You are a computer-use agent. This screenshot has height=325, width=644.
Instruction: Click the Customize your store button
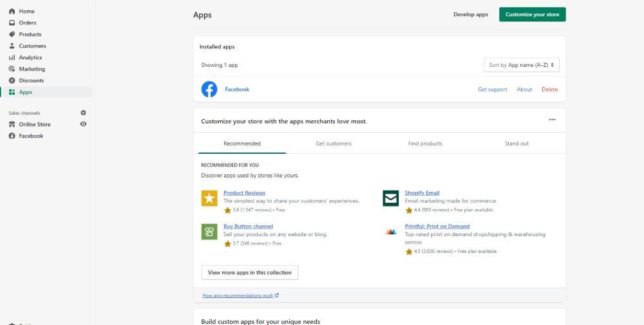point(532,14)
